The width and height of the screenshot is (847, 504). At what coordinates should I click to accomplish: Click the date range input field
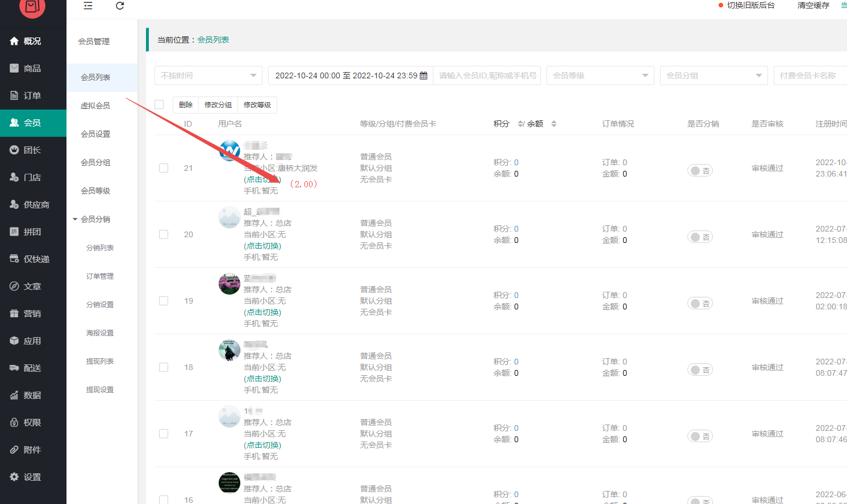[x=351, y=75]
